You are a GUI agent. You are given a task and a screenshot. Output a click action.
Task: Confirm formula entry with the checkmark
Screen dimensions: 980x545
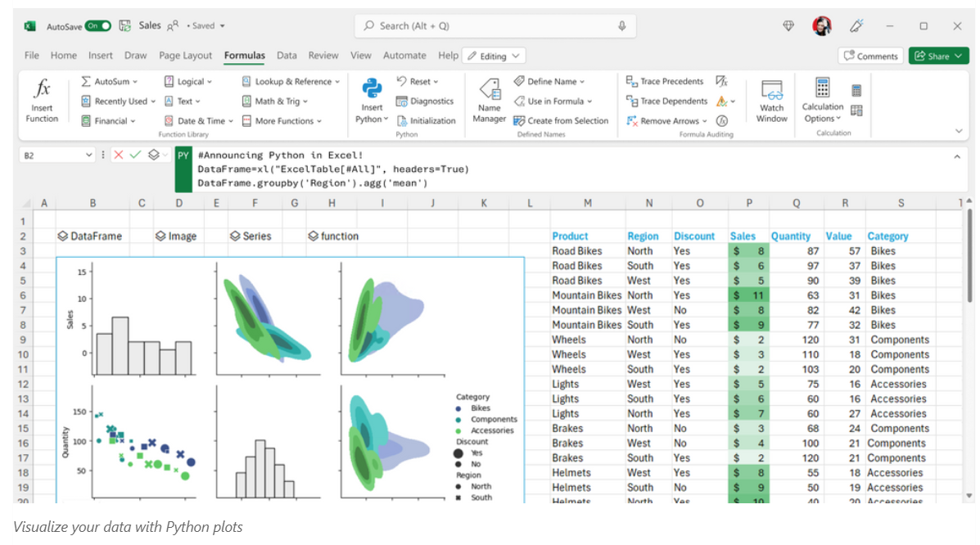click(x=136, y=155)
